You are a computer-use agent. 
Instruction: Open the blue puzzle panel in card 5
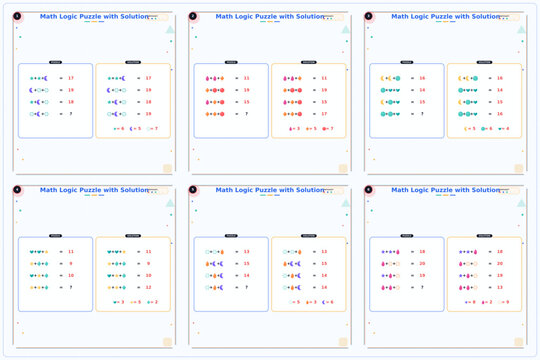231,274
